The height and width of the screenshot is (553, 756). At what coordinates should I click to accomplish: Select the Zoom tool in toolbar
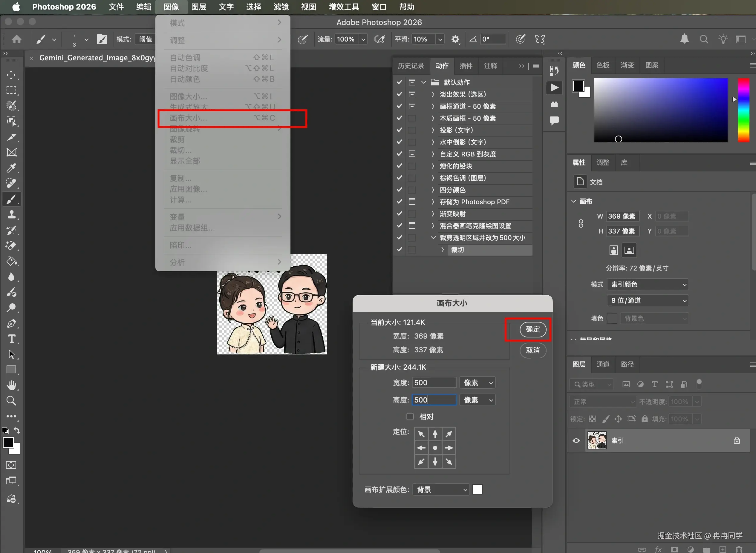[11, 401]
